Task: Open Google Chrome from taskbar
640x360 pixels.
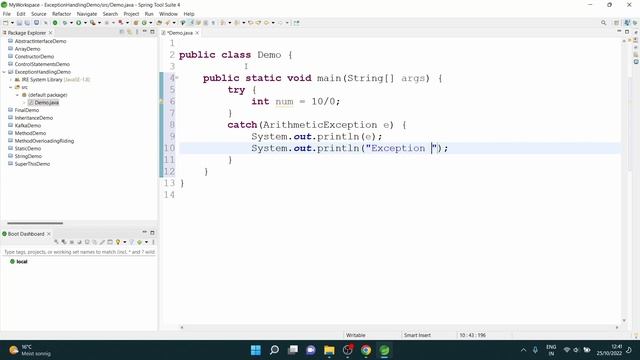Action: (366, 350)
